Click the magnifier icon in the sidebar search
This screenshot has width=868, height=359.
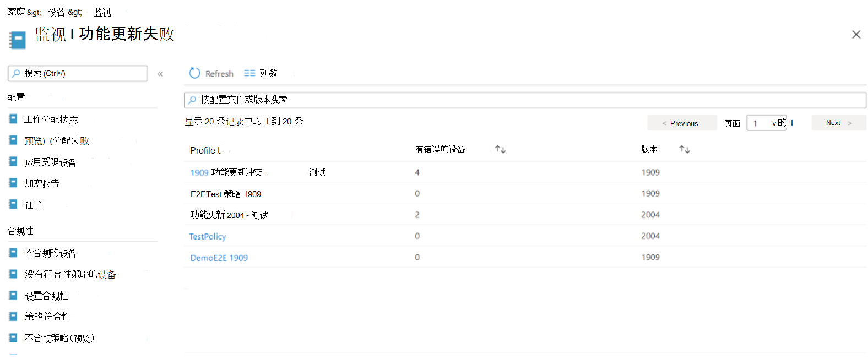coord(17,73)
